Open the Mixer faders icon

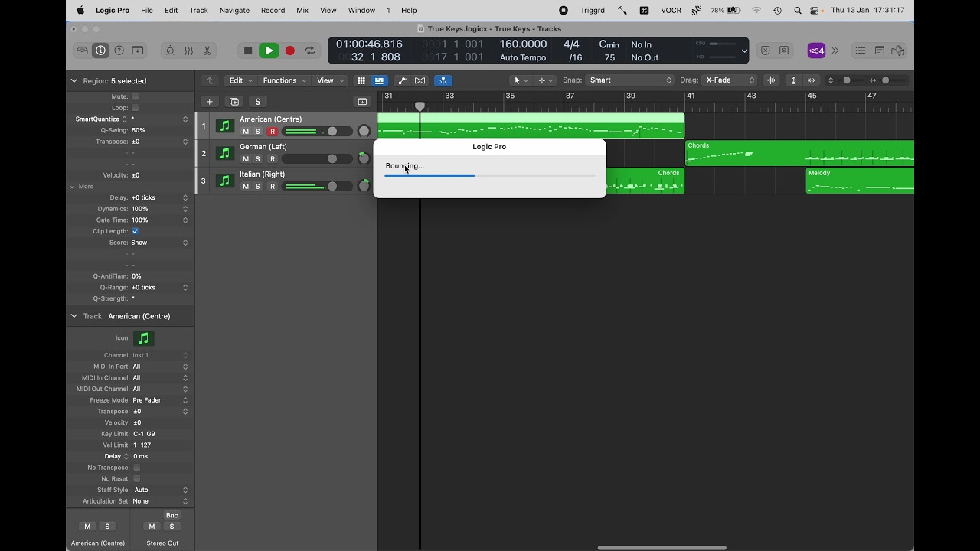pos(188,51)
